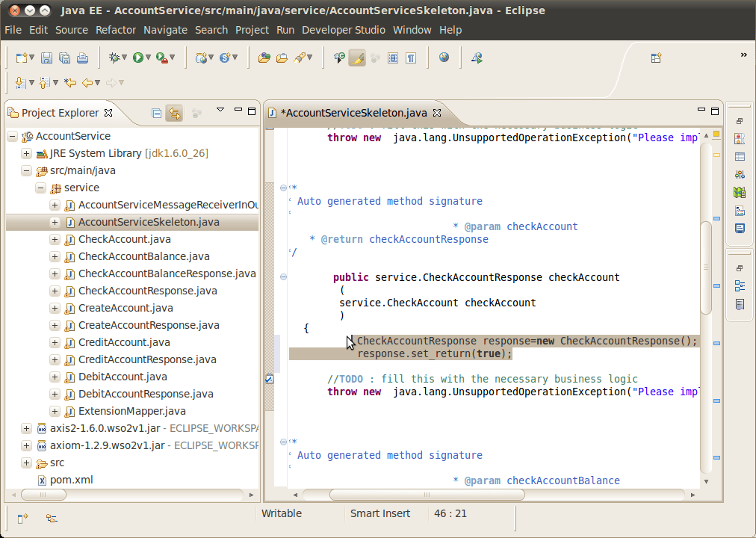Open Project Explorer view menu triangle
The image size is (756, 538).
(220, 110)
